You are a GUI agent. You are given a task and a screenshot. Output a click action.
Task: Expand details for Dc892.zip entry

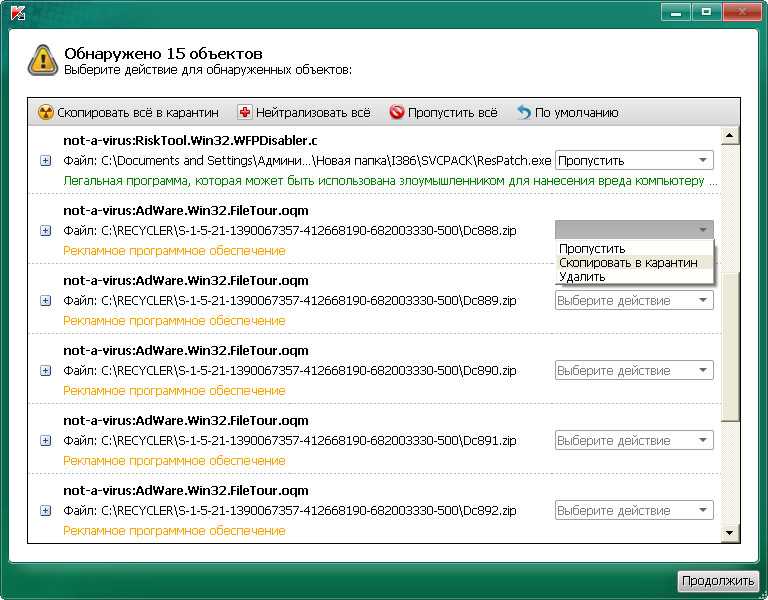(x=45, y=511)
